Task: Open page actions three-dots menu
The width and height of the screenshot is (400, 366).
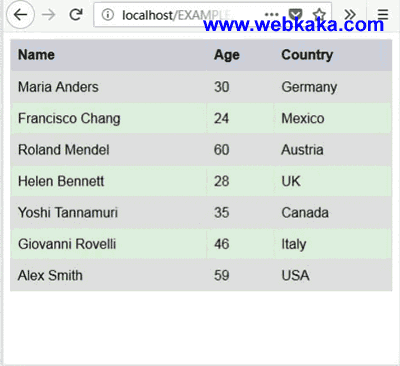Action: (271, 15)
